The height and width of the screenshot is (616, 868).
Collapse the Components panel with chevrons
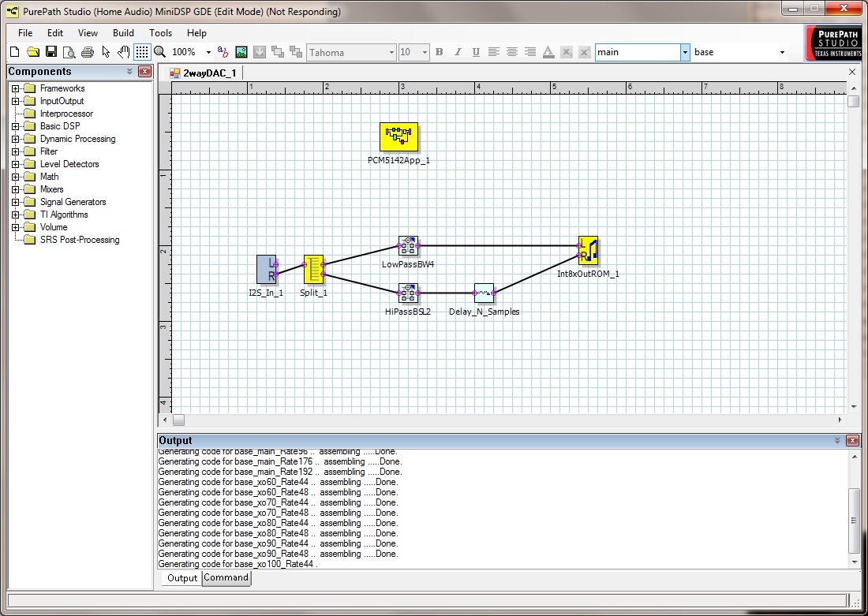point(129,72)
